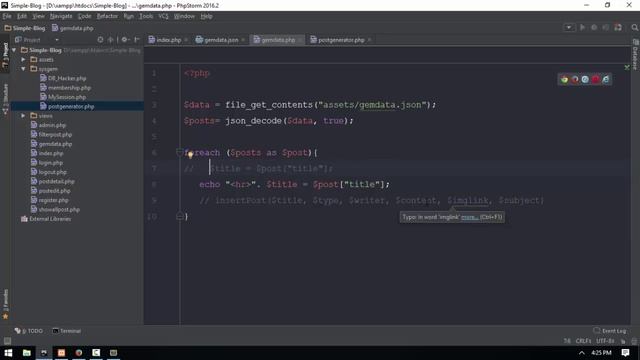
Task: Click collapse all icon in Project panel
Action: pos(111,40)
